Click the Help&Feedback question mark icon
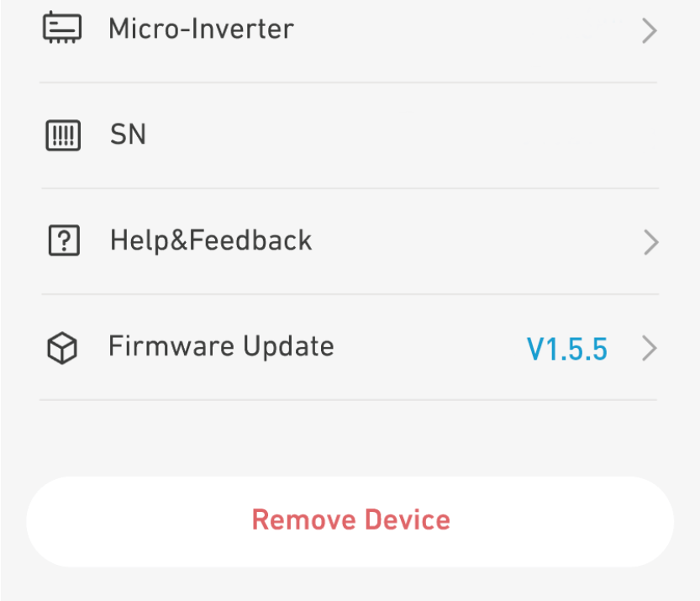Viewport: 700px width, 601px height. pos(63,242)
